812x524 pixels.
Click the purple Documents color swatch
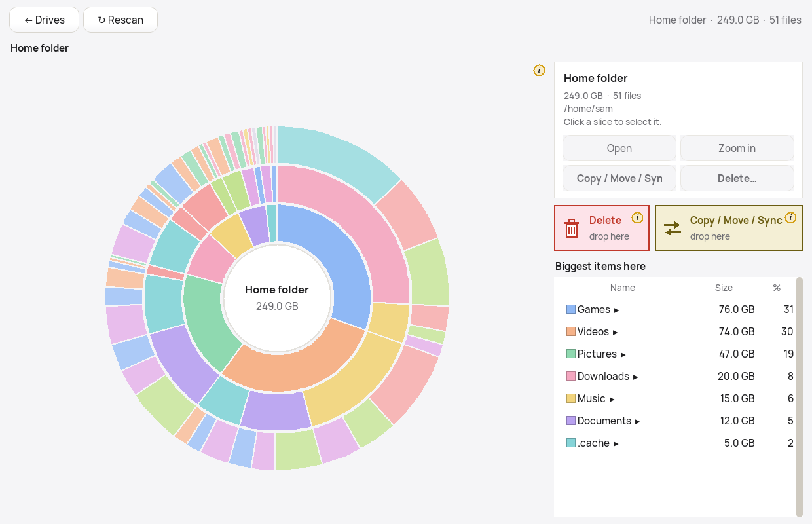(x=571, y=421)
